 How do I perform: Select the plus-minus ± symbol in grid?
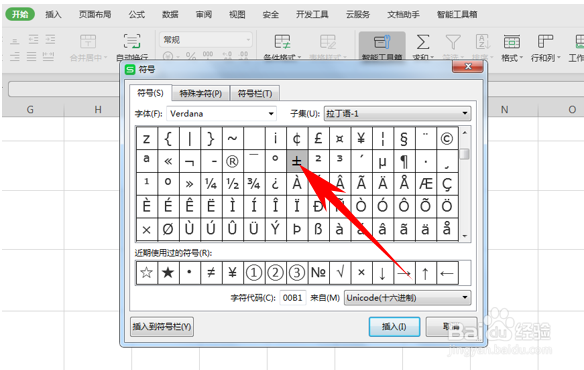tap(297, 161)
